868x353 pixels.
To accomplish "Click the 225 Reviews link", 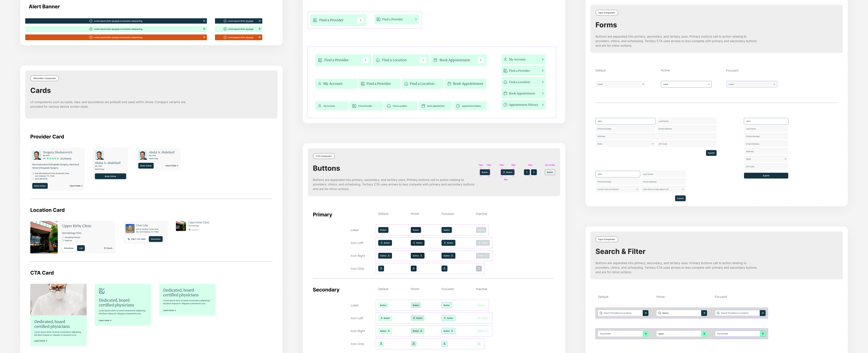I will [x=66, y=158].
